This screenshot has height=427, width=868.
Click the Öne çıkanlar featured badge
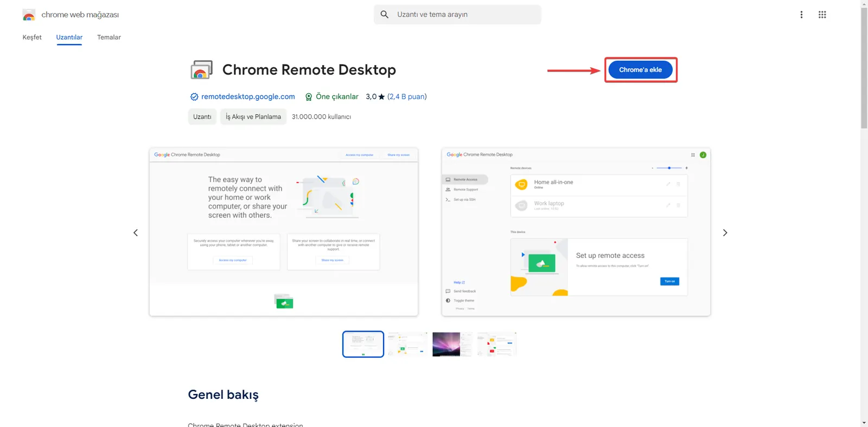click(x=331, y=96)
